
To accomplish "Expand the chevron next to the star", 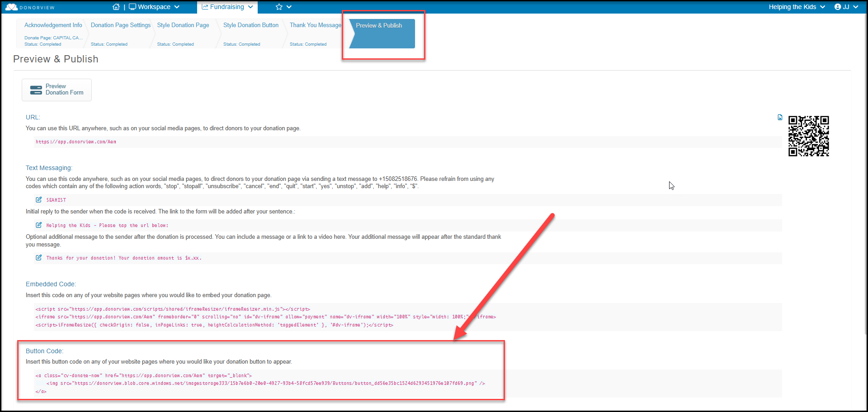I will click(289, 7).
